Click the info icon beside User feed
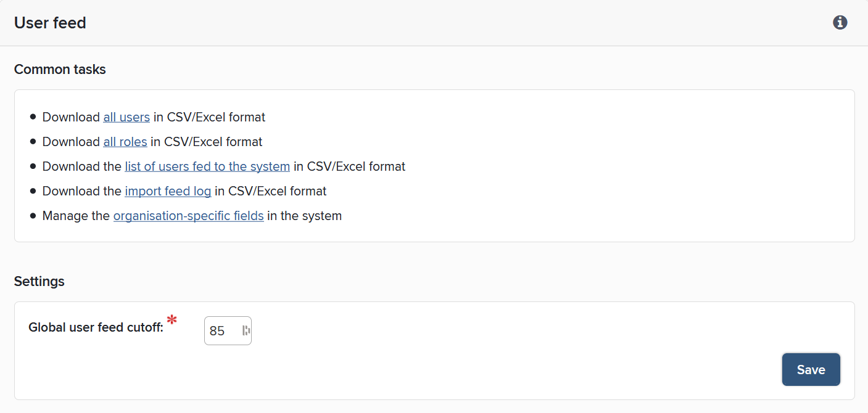The width and height of the screenshot is (868, 413). pyautogui.click(x=840, y=23)
